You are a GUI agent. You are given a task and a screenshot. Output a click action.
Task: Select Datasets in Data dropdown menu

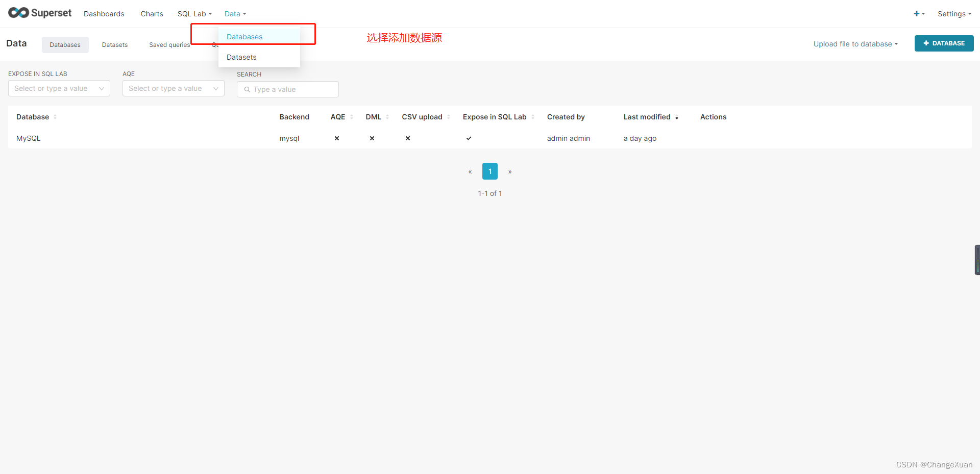(x=259, y=57)
